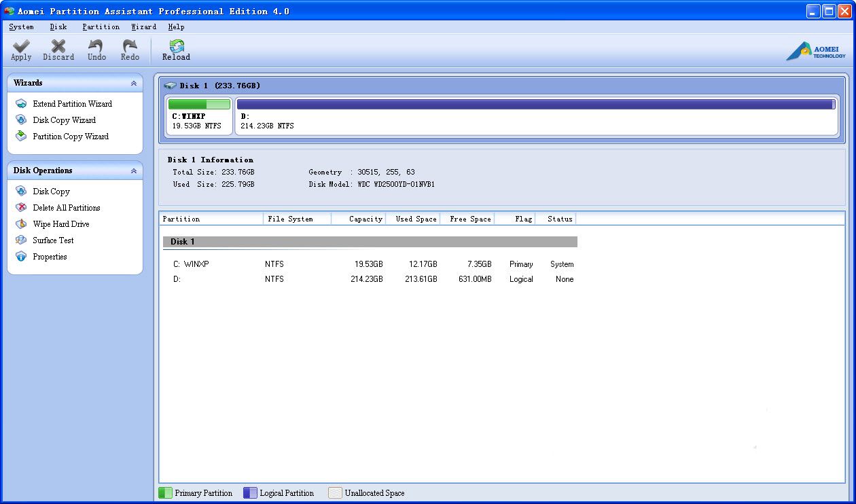Click Delete All Partitions link
The image size is (856, 504).
point(66,208)
